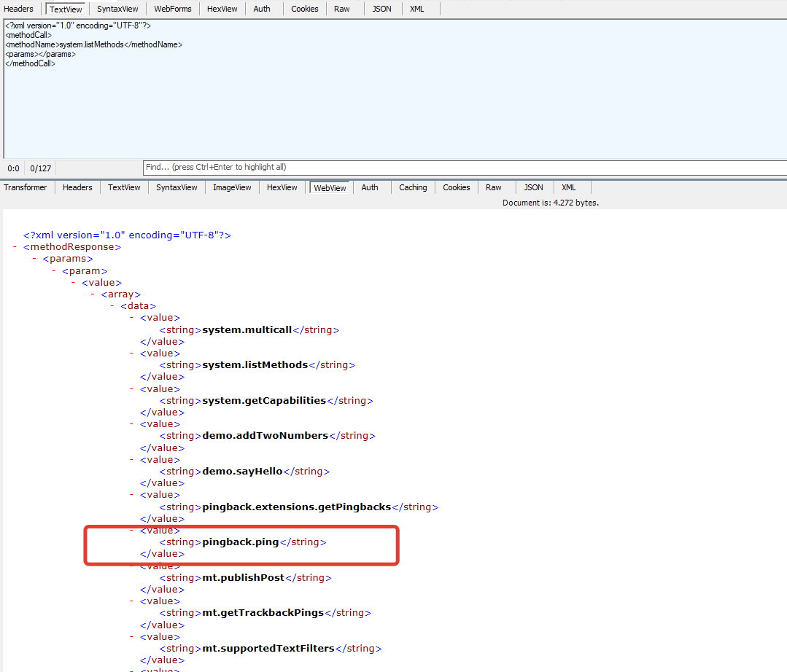
Task: Collapse the params XML node
Action: tap(35, 259)
